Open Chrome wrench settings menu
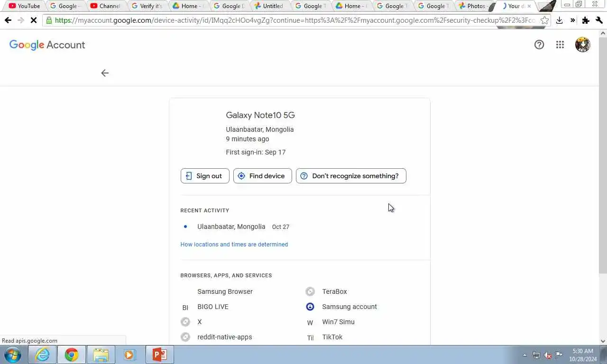 pyautogui.click(x=599, y=20)
